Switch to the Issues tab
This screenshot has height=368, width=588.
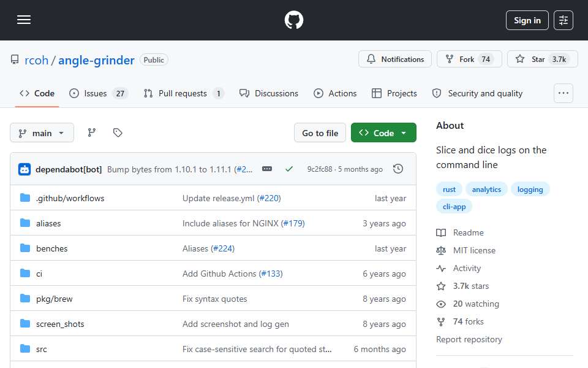click(99, 93)
